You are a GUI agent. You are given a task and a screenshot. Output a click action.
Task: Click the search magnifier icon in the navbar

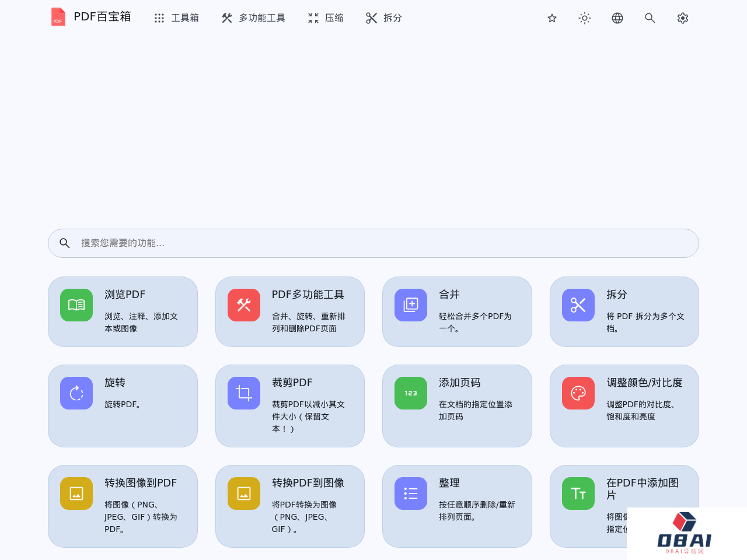[x=650, y=17]
